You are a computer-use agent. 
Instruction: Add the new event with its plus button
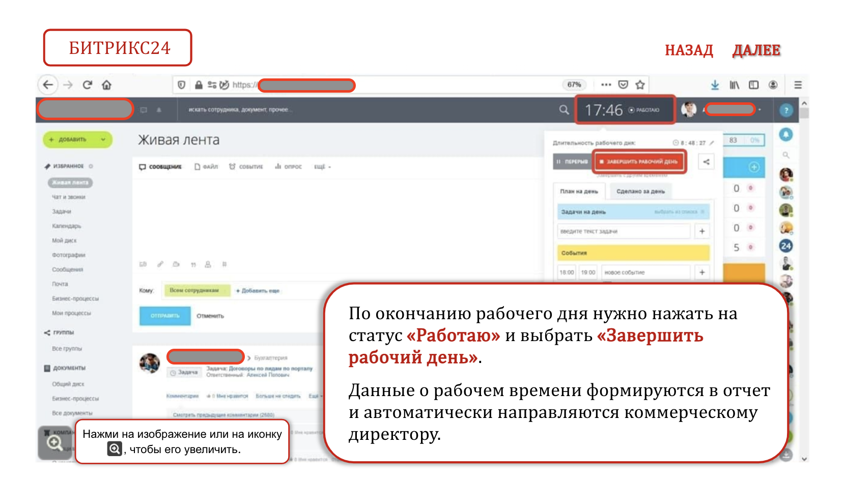click(702, 272)
